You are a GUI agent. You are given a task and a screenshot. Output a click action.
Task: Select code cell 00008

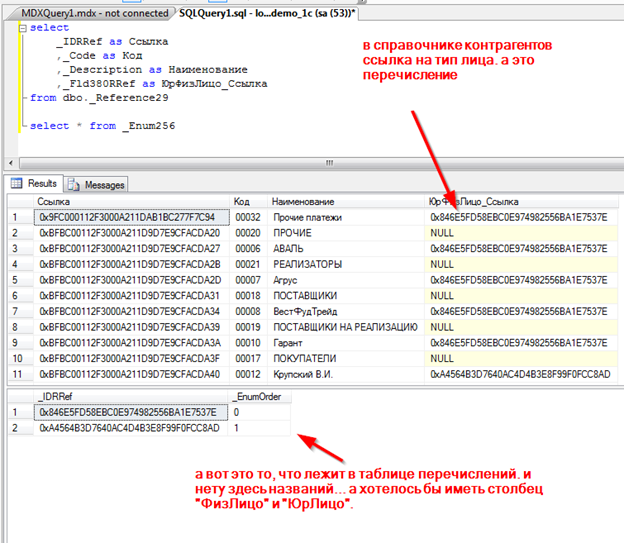[x=249, y=311]
